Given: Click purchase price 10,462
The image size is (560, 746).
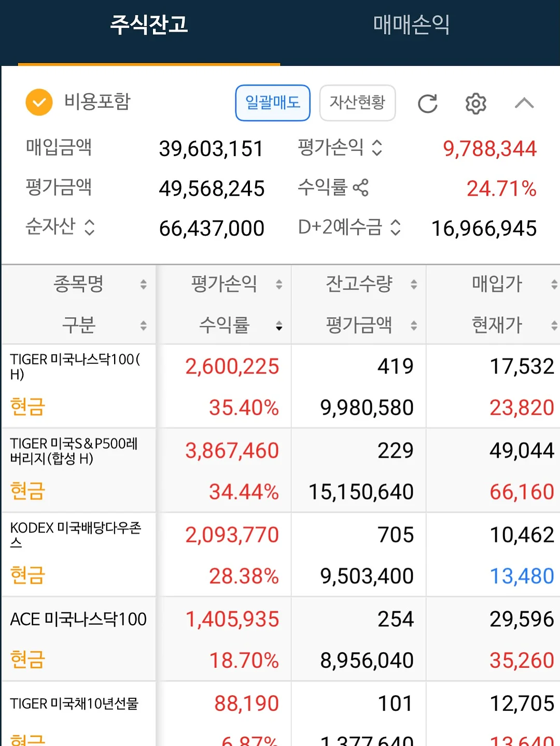Looking at the screenshot, I should (x=522, y=535).
